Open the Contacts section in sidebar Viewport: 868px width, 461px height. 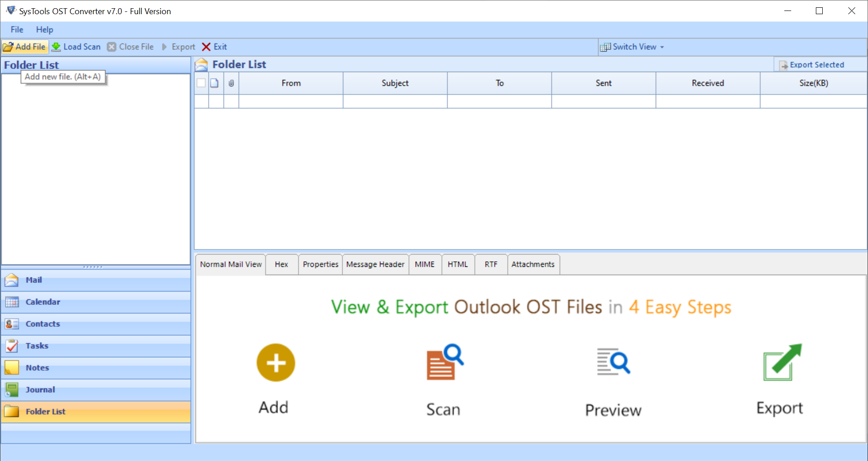click(43, 324)
